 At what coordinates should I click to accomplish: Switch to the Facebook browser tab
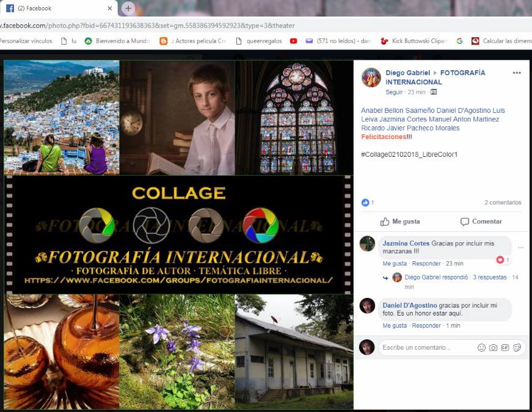(58, 9)
